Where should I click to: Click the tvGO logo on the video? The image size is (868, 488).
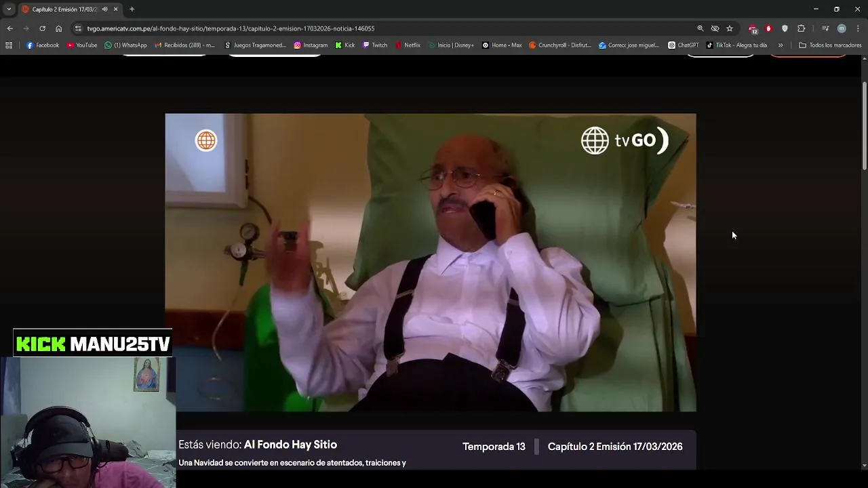pyautogui.click(x=625, y=140)
